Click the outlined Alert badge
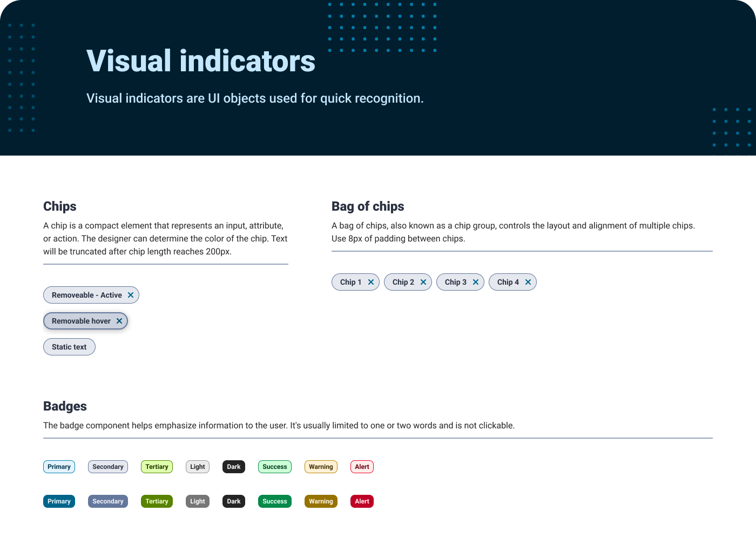Image resolution: width=756 pixels, height=551 pixels. coord(362,467)
